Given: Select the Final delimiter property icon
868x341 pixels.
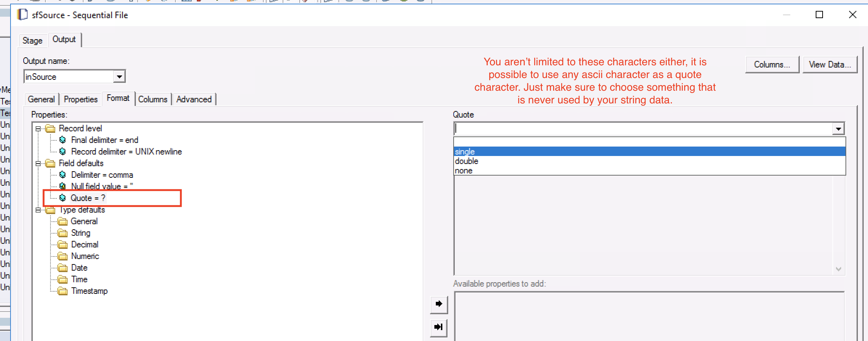Looking at the screenshot, I should (x=62, y=140).
